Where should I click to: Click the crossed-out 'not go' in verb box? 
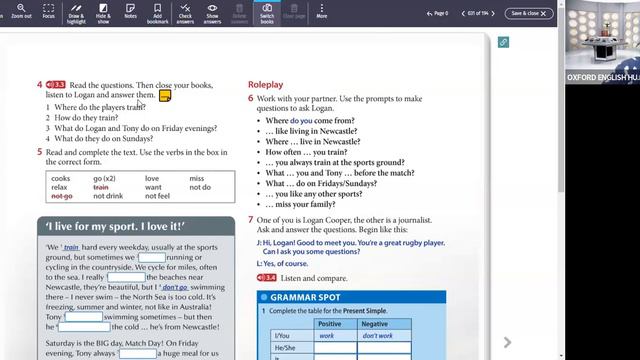(62, 196)
